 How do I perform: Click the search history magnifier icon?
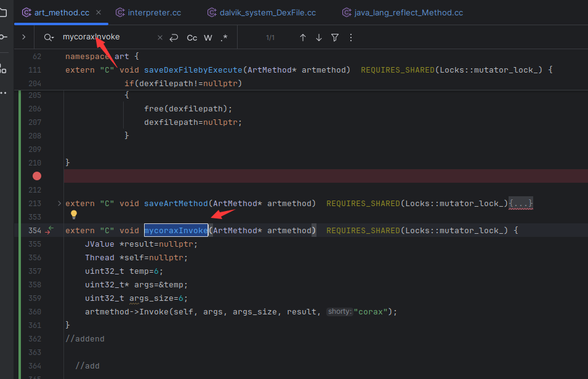point(49,38)
